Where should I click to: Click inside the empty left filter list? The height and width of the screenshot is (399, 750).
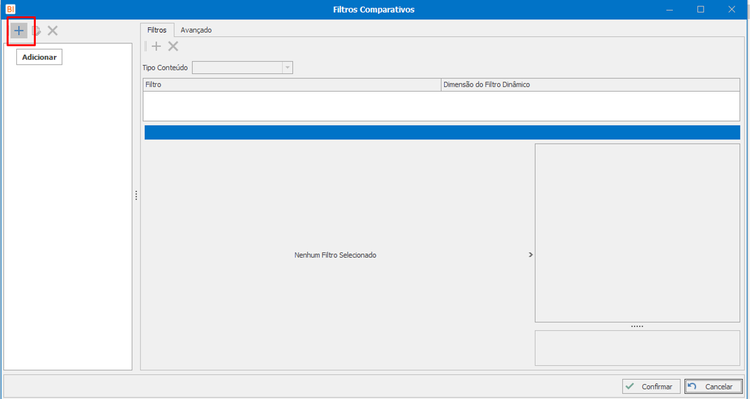click(67, 215)
